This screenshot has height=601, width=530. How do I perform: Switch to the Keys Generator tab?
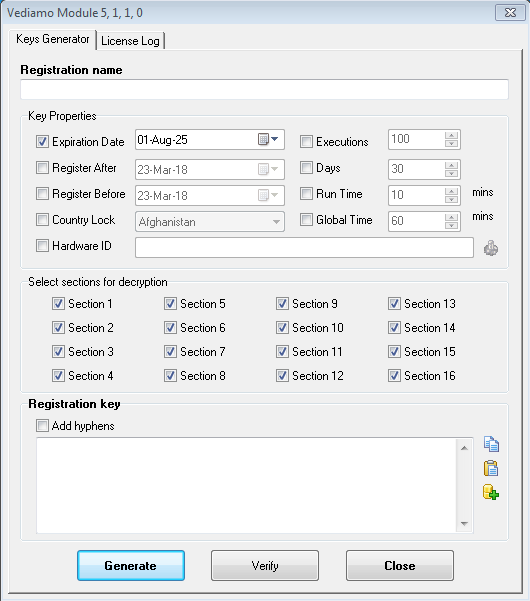tap(53, 39)
